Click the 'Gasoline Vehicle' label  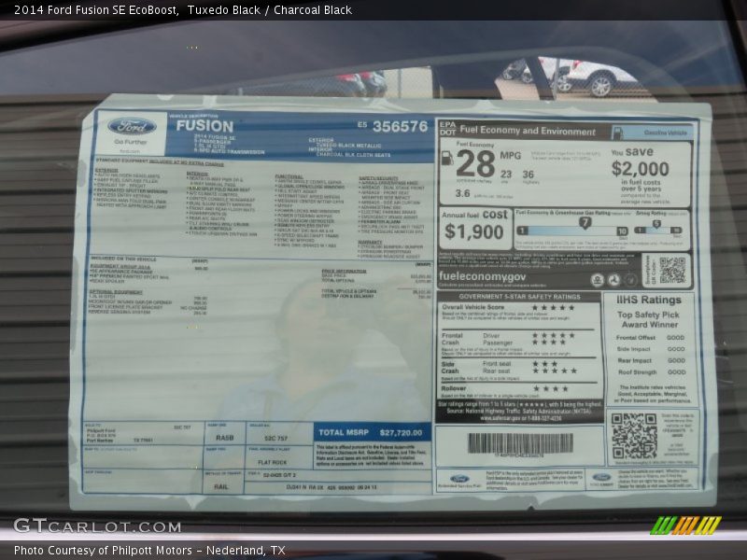click(666, 133)
